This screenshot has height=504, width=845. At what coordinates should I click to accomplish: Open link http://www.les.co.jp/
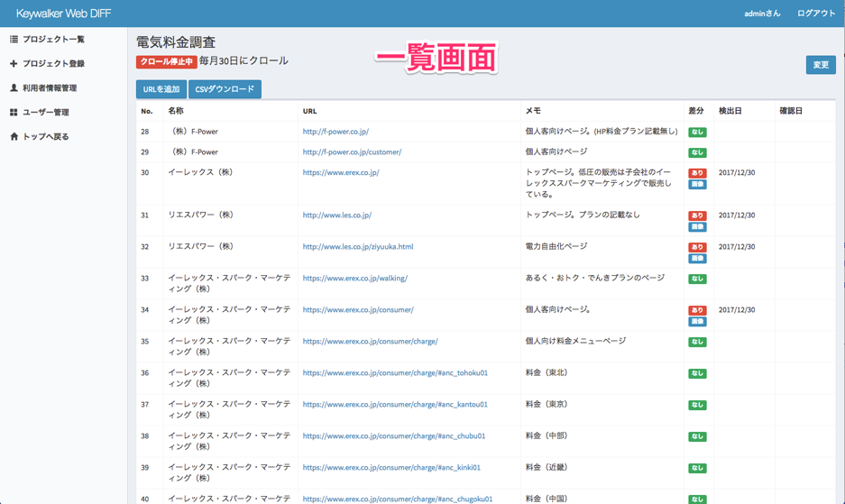(x=336, y=215)
